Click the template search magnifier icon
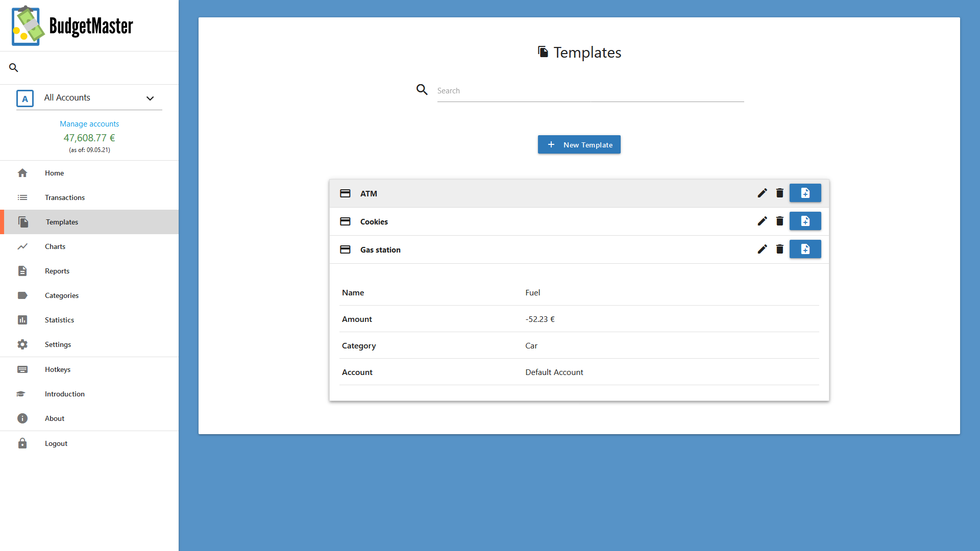The width and height of the screenshot is (980, 551). coord(422,90)
